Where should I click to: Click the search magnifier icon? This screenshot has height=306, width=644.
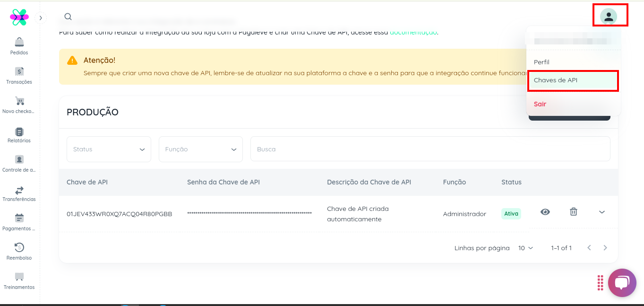pyautogui.click(x=68, y=17)
